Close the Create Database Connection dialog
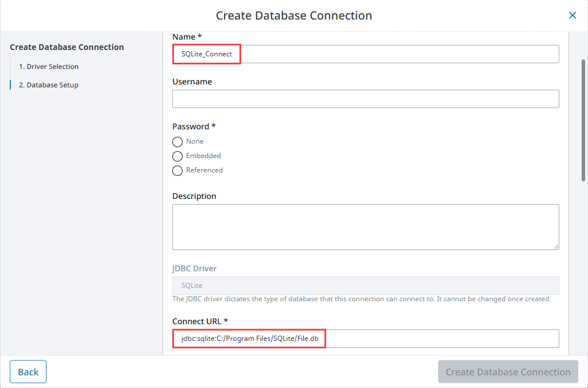588x388 pixels. click(572, 16)
